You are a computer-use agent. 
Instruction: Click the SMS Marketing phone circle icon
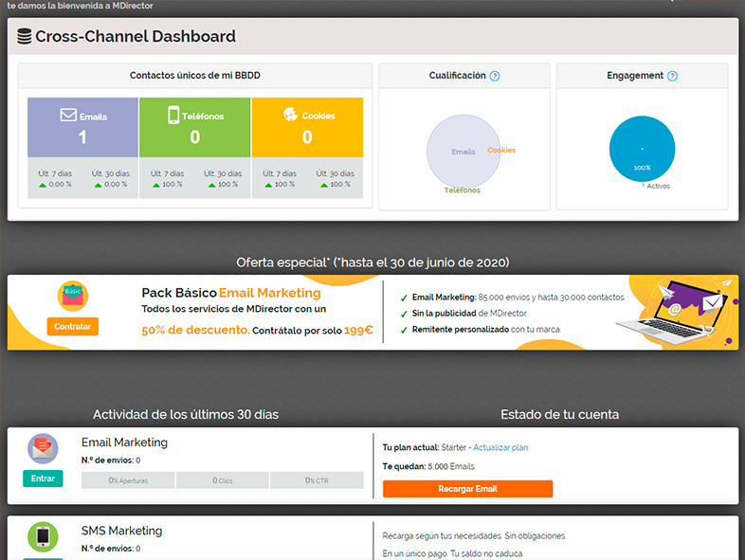43,536
